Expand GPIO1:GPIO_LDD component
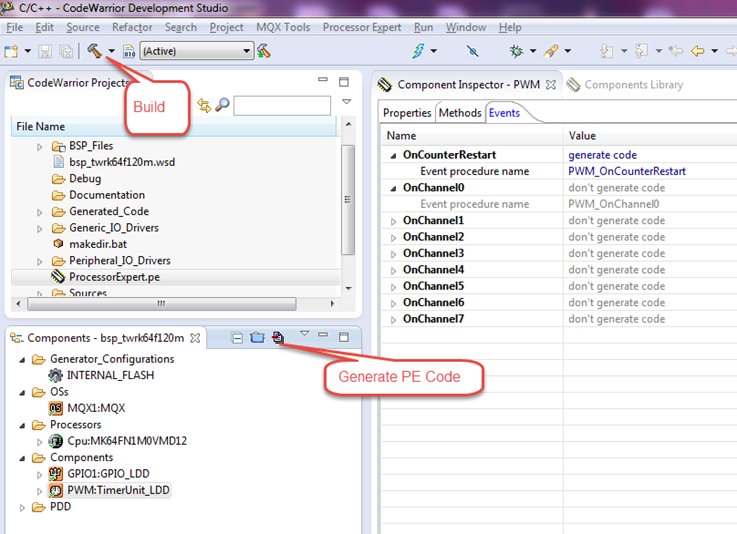 coord(40,475)
